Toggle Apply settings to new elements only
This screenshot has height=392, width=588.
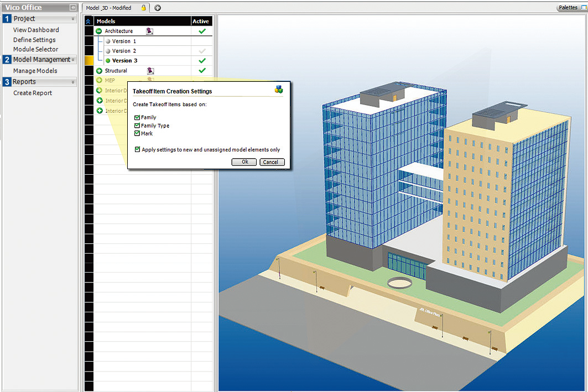click(x=137, y=149)
